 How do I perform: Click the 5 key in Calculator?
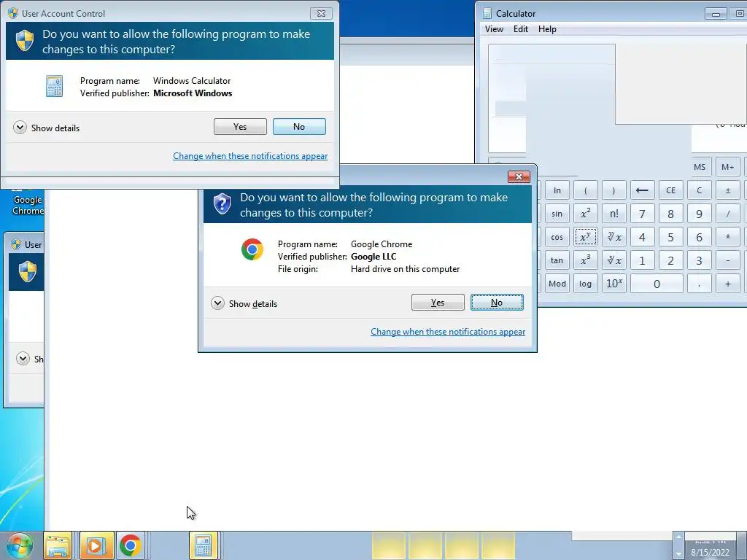pos(671,237)
